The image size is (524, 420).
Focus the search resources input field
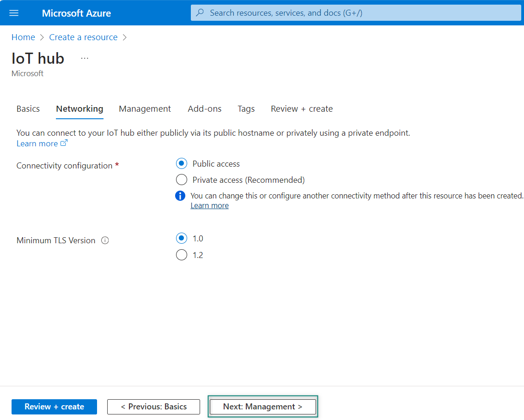pyautogui.click(x=360, y=13)
